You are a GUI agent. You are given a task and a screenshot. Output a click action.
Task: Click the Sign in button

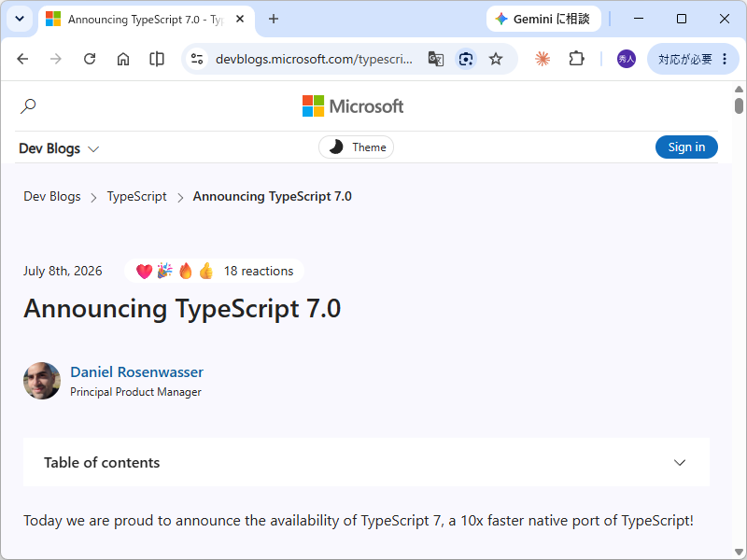[686, 147]
